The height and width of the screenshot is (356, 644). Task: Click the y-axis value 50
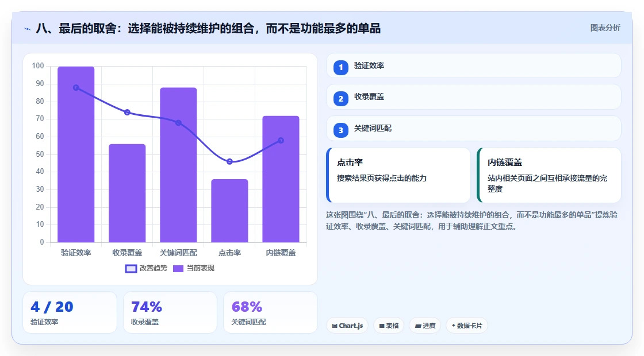pyautogui.click(x=40, y=154)
